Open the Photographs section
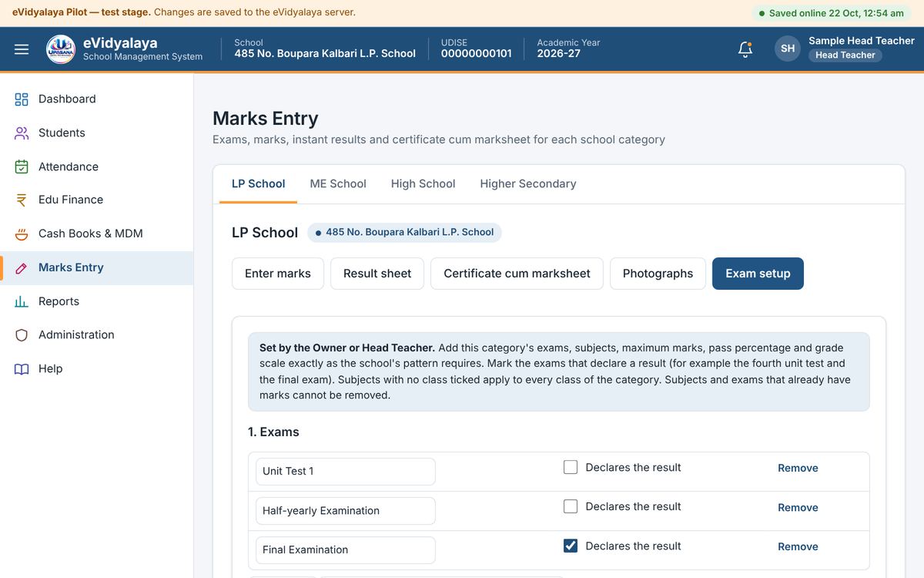This screenshot has width=924, height=578. [x=658, y=274]
